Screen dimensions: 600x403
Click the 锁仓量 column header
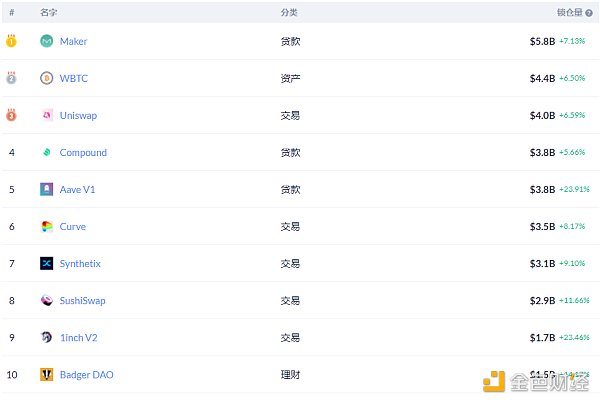568,12
